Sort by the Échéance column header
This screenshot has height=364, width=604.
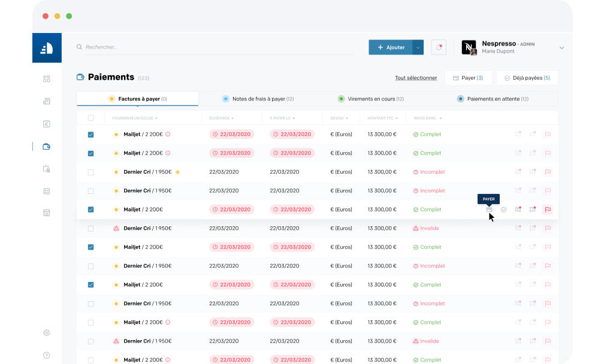pyautogui.click(x=222, y=118)
